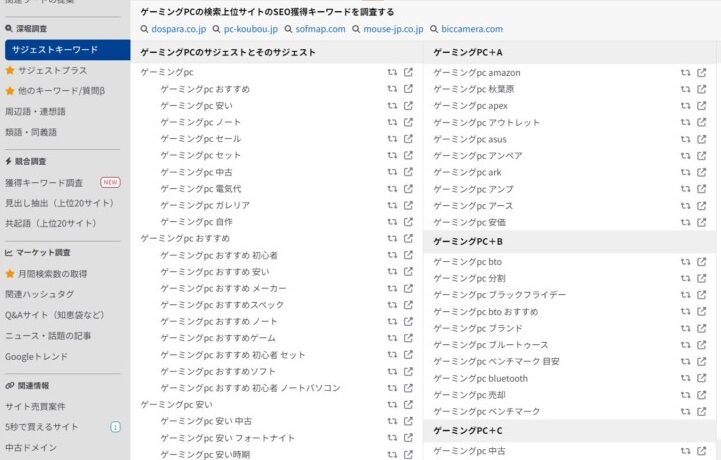Select サジェストキーワード in the sidebar
721x460 pixels.
click(x=68, y=50)
